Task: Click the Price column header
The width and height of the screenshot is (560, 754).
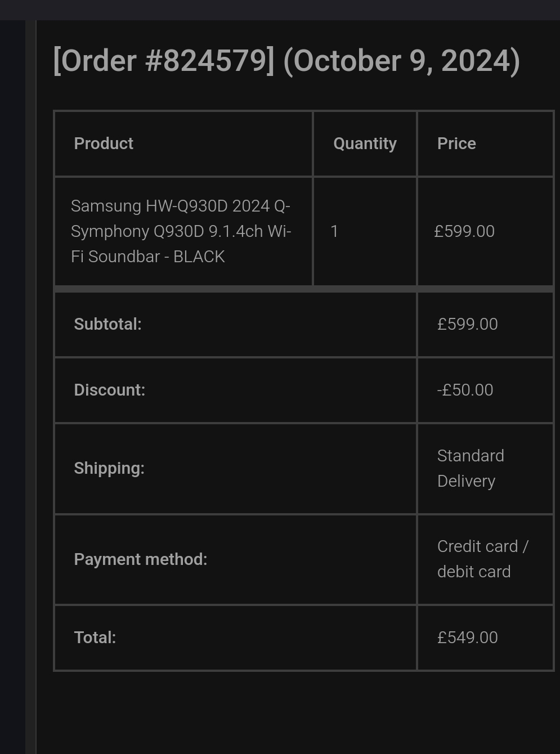Action: 456,143
